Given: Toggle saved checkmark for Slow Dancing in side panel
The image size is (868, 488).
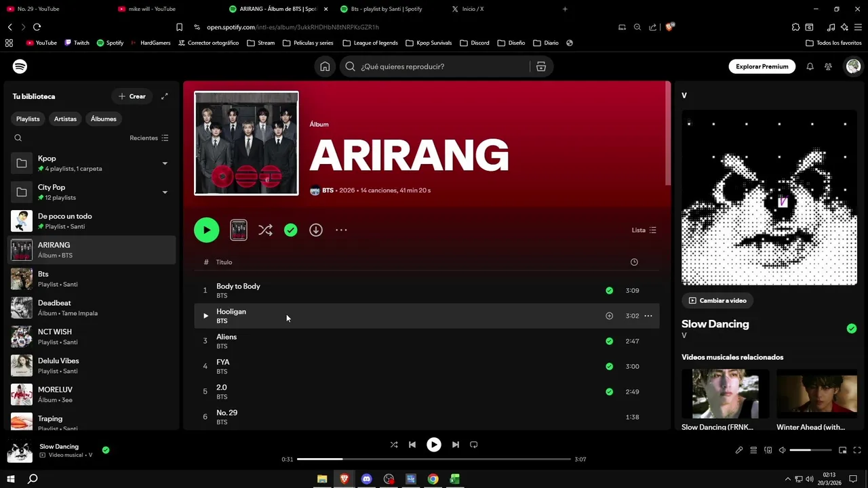Looking at the screenshot, I should 852,328.
